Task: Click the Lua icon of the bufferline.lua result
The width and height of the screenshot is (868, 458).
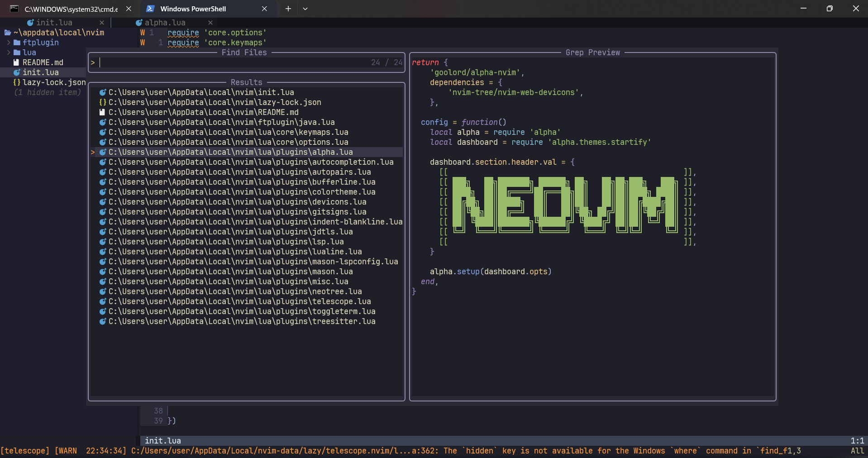Action: pos(103,182)
